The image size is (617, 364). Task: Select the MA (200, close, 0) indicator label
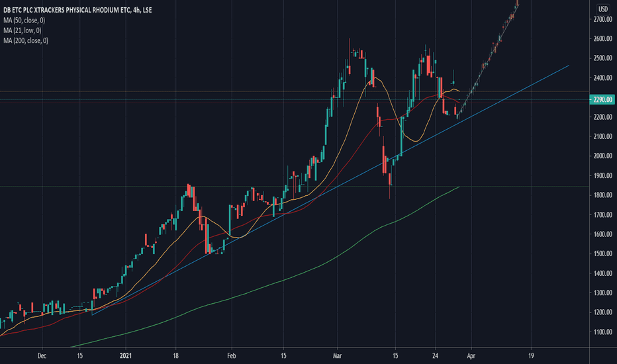click(x=26, y=40)
